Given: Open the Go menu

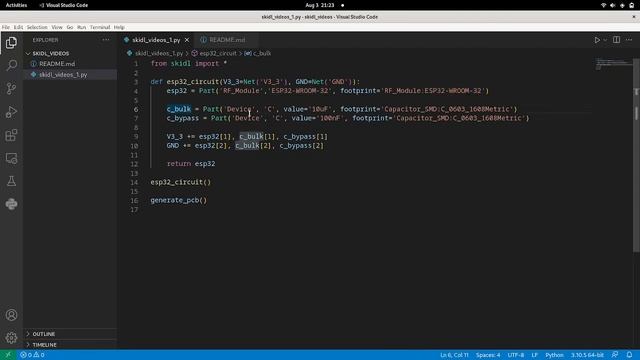Looking at the screenshot, I should pyautogui.click(x=70, y=27).
